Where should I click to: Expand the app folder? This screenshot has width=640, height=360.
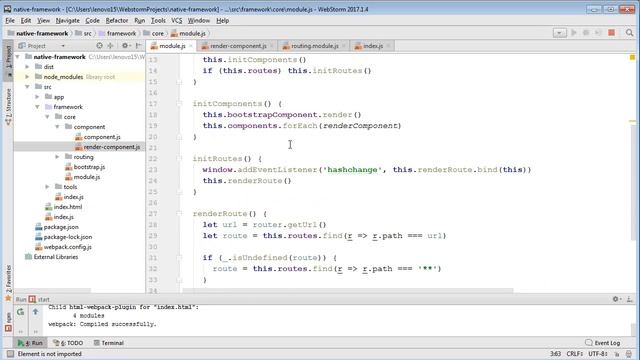tap(37, 97)
